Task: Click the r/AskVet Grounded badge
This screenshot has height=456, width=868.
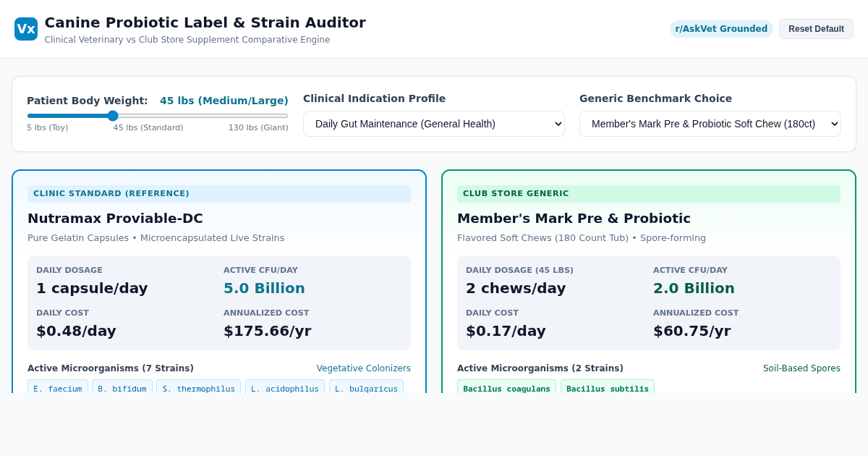Action: click(721, 29)
